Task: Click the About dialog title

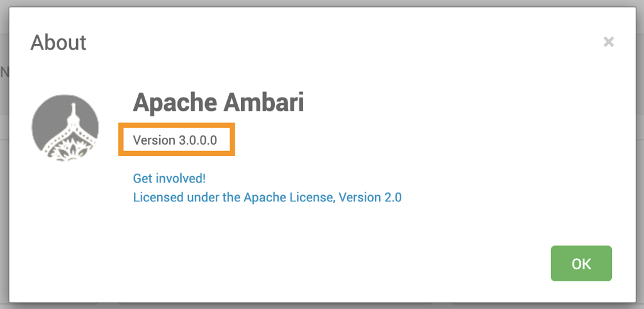Action: click(x=58, y=43)
